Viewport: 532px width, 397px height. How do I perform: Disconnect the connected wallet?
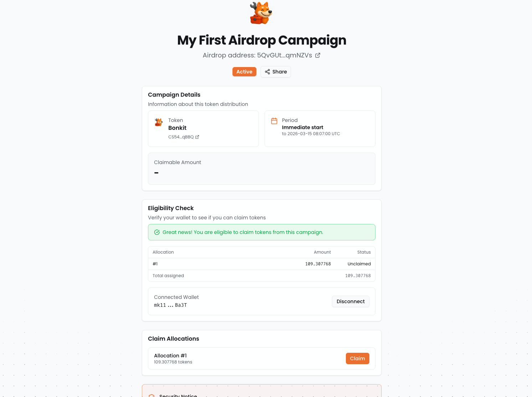point(351,301)
